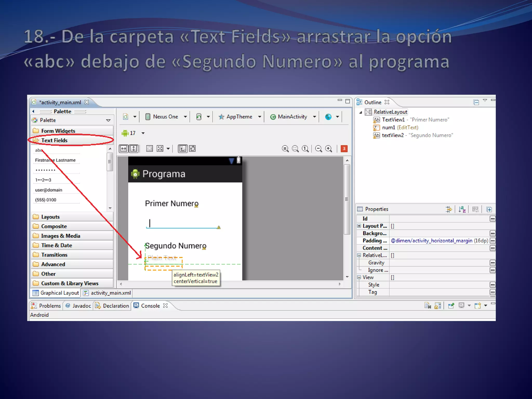
Task: Click the zoom to 100% icon
Action: click(x=305, y=149)
